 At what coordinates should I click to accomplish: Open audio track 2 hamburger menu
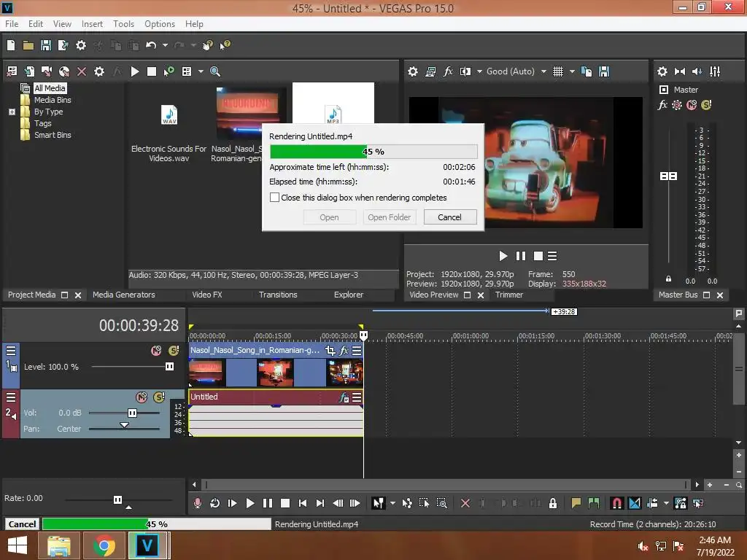click(x=10, y=397)
